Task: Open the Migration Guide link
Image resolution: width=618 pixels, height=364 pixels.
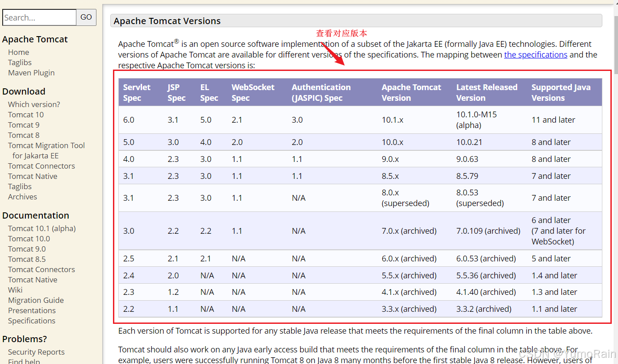Action: pyautogui.click(x=36, y=300)
